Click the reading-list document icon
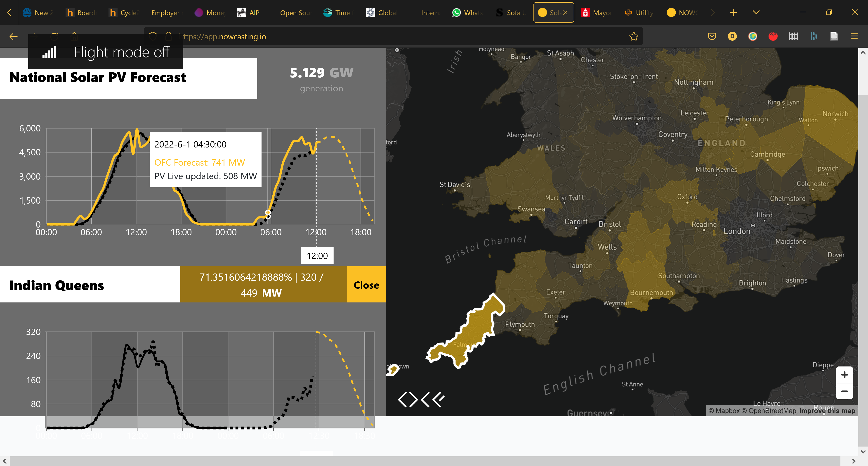The image size is (868, 466). pyautogui.click(x=834, y=36)
